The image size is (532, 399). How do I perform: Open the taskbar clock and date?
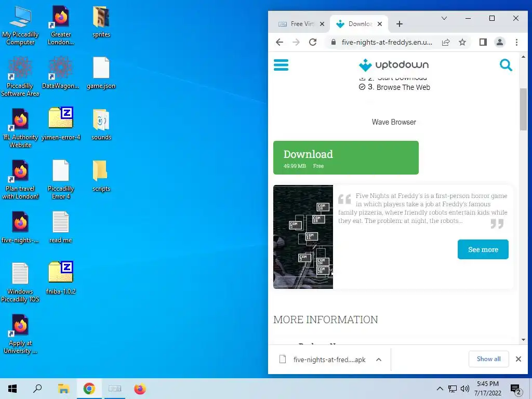point(487,389)
